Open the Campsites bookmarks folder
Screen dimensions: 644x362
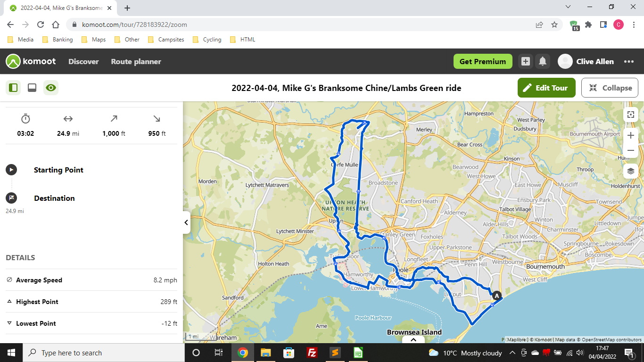[166, 40]
